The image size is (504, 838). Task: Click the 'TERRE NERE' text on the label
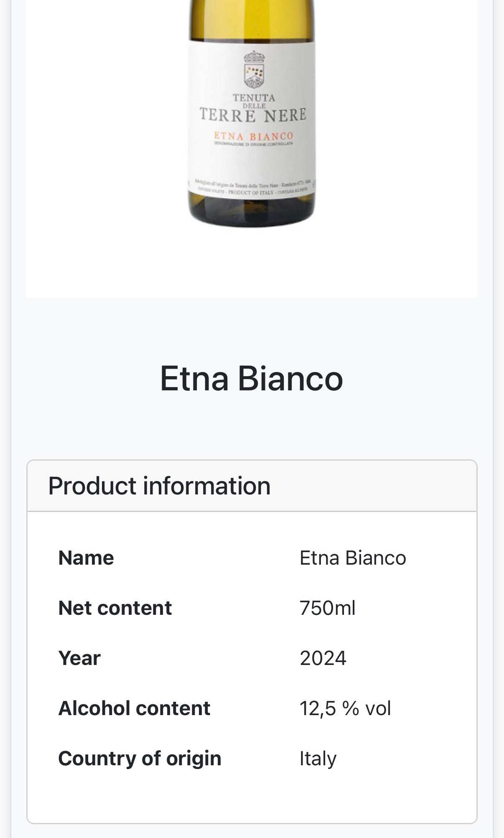(253, 115)
